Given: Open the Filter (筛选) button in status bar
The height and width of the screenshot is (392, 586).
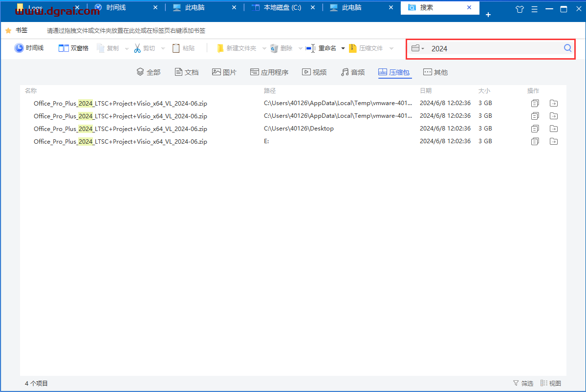Looking at the screenshot, I should coord(523,383).
